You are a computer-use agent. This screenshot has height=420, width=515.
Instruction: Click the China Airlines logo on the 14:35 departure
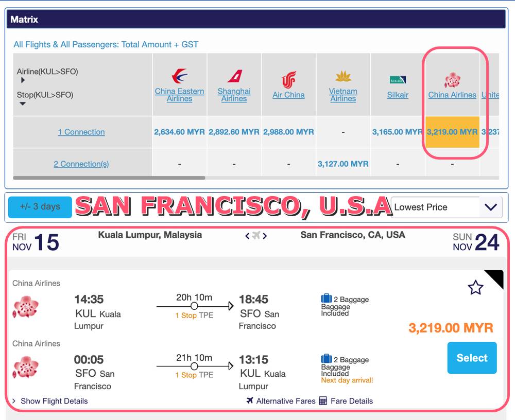coord(25,307)
